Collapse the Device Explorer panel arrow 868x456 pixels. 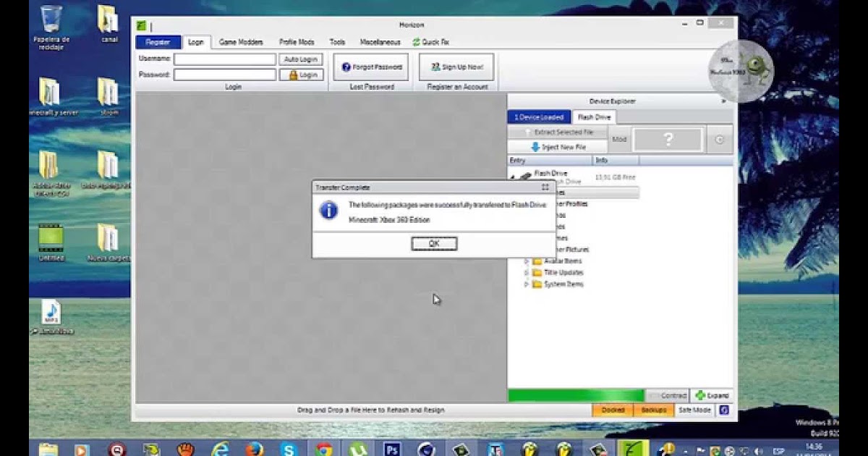coord(723,101)
